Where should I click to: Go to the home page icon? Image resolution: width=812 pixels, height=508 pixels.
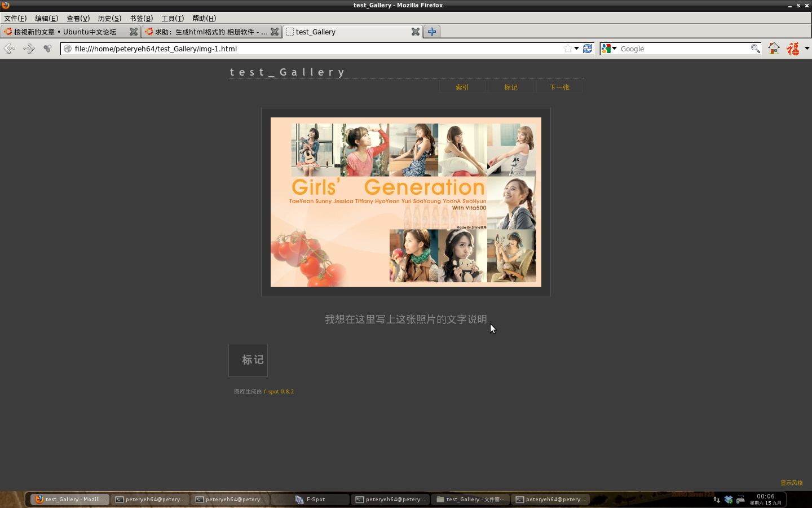point(774,49)
